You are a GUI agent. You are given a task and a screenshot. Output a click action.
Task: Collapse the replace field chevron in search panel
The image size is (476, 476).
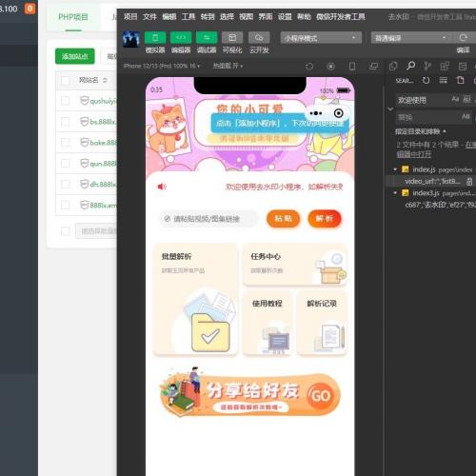(390, 109)
